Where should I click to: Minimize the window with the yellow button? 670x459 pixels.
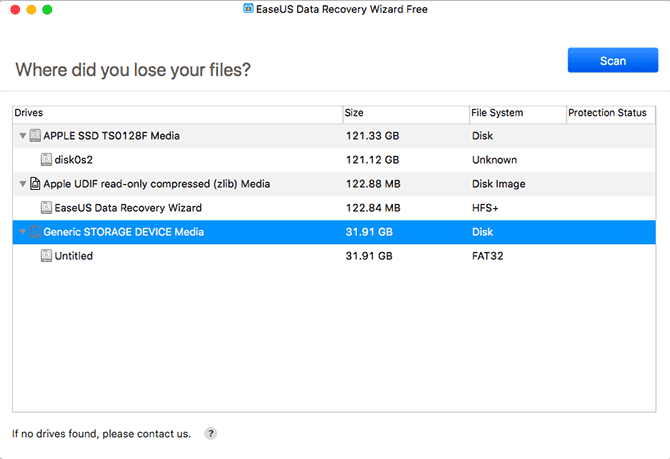pos(30,9)
